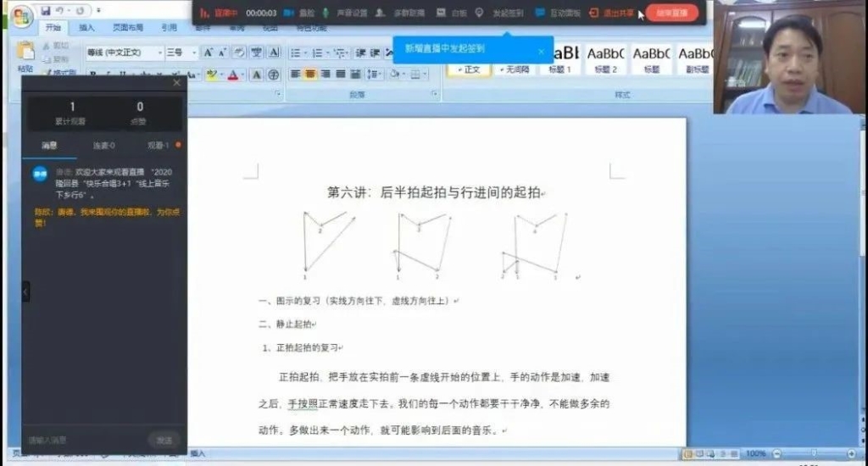Image resolution: width=868 pixels, height=466 pixels.
Task: Grow font size with the large A icon
Action: [x=209, y=53]
